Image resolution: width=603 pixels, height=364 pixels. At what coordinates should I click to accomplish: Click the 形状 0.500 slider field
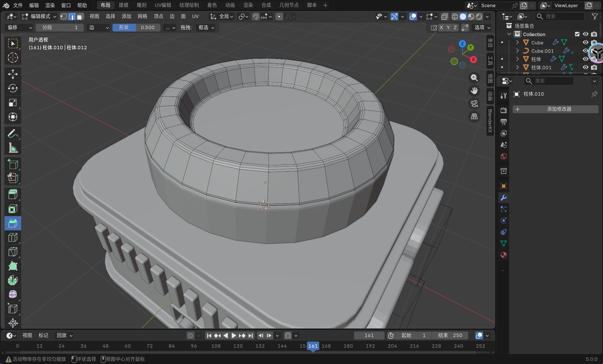point(136,27)
